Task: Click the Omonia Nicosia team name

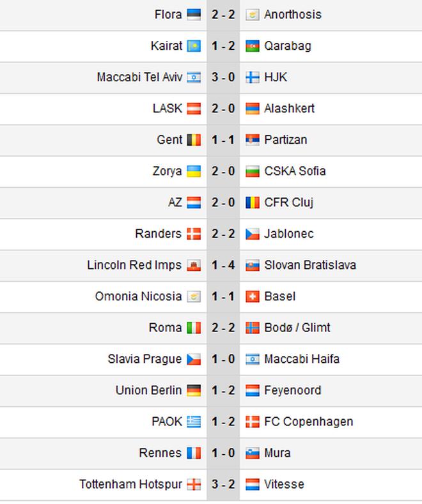Action: [x=138, y=296]
